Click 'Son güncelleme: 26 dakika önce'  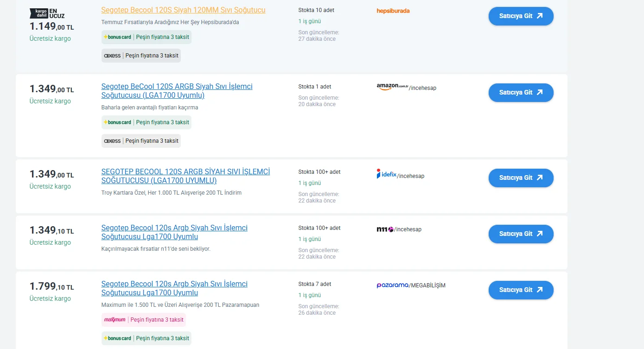point(319,310)
